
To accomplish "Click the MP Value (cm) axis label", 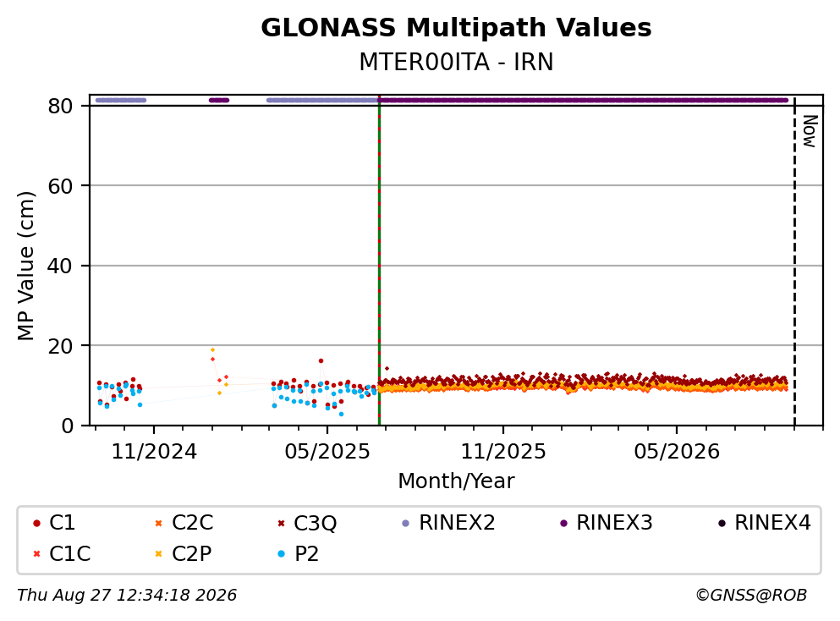I will point(25,266).
